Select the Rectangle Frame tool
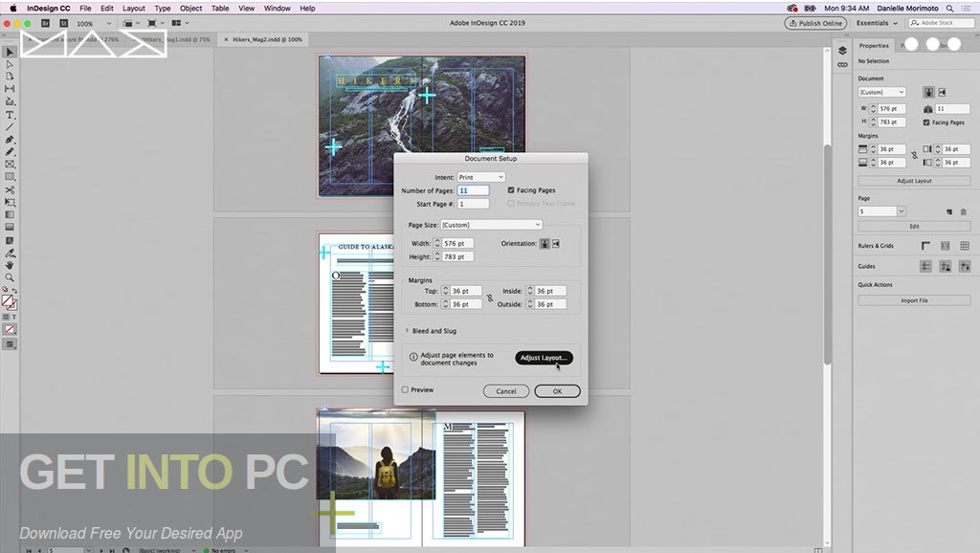 (x=10, y=165)
